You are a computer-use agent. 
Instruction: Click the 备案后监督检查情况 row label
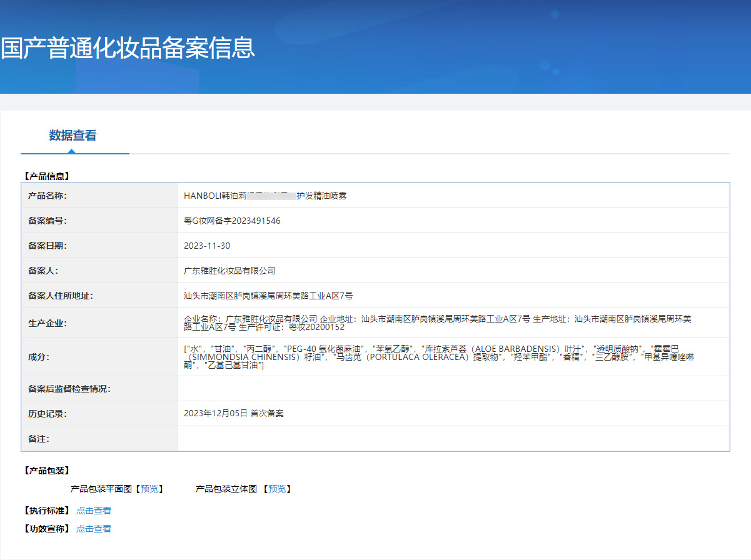(69, 389)
